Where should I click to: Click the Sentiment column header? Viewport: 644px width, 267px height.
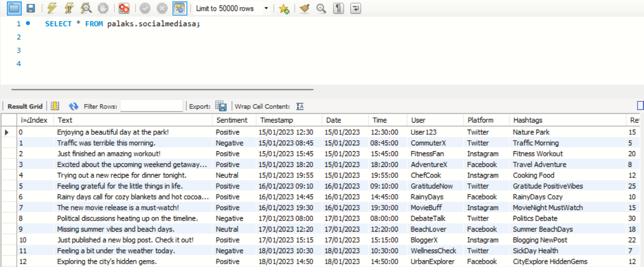234,120
